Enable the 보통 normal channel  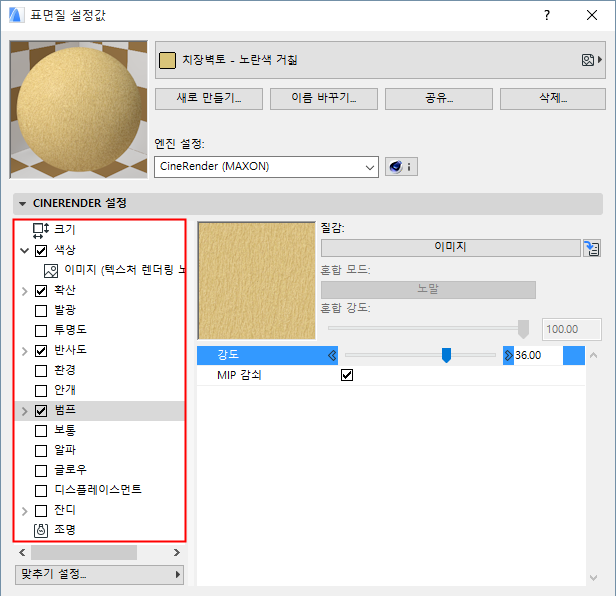coord(41,431)
